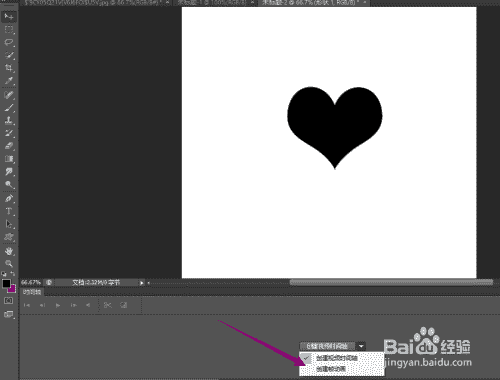Select the Healing Brush tool

tap(9, 95)
